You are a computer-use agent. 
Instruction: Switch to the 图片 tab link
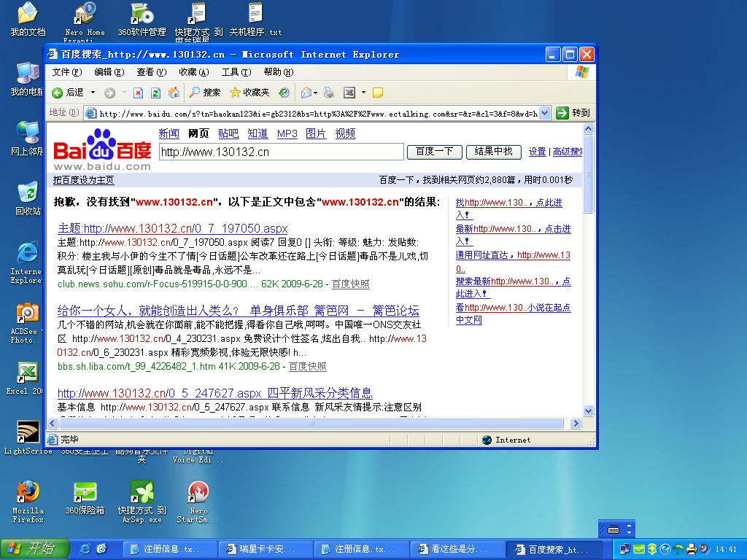[316, 133]
